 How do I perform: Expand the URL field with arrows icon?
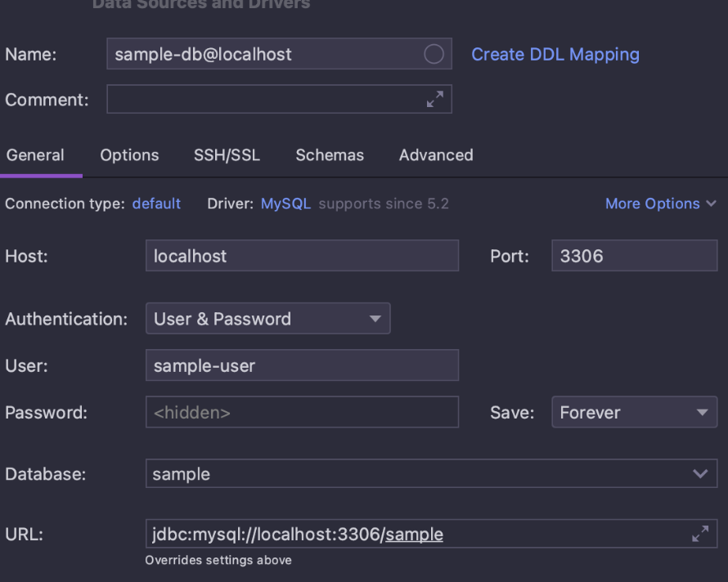700,534
